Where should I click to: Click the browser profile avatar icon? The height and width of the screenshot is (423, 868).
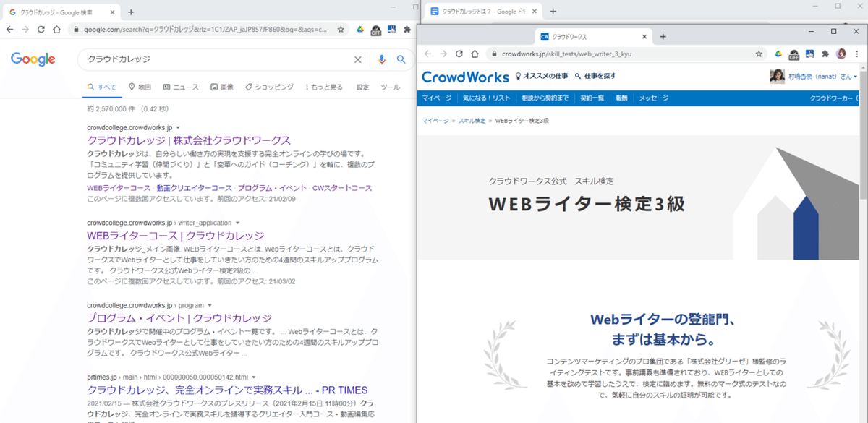(841, 54)
